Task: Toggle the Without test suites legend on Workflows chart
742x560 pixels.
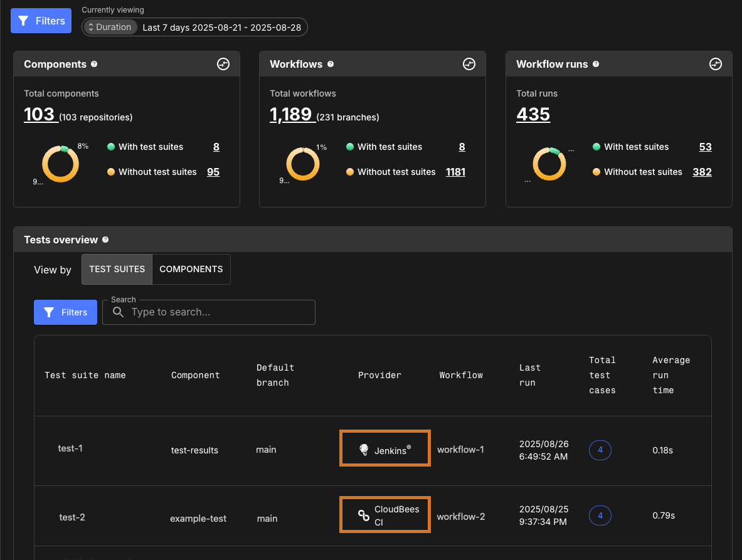Action: 395,172
